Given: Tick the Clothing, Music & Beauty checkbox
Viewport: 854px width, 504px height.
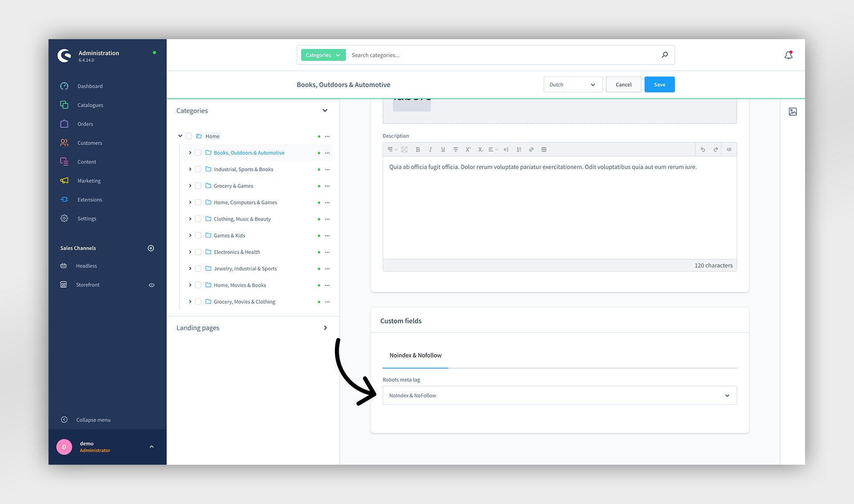Looking at the screenshot, I should (198, 219).
